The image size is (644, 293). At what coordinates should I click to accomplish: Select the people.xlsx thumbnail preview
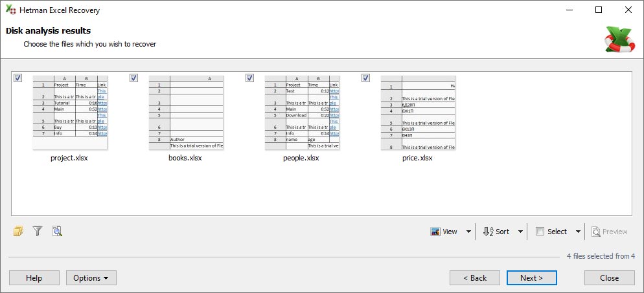303,113
